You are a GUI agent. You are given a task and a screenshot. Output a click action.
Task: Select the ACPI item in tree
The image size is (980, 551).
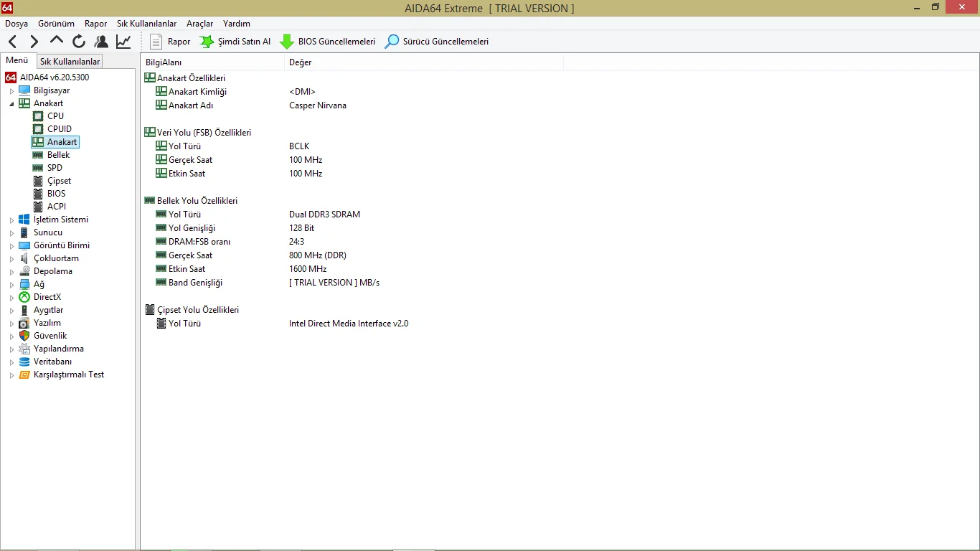(x=57, y=207)
